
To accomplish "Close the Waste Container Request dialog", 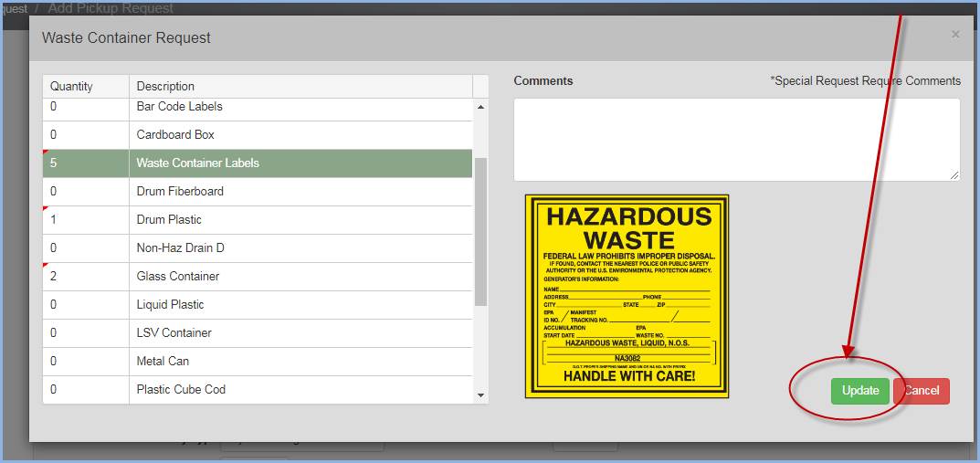I will coord(955,35).
